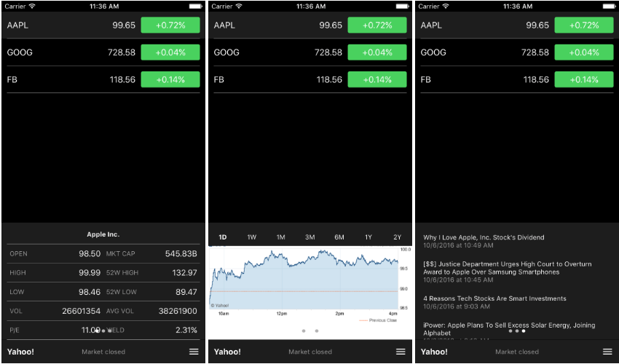Tap the MKT CAP value 545.83B
619x364 pixels.
click(181, 253)
